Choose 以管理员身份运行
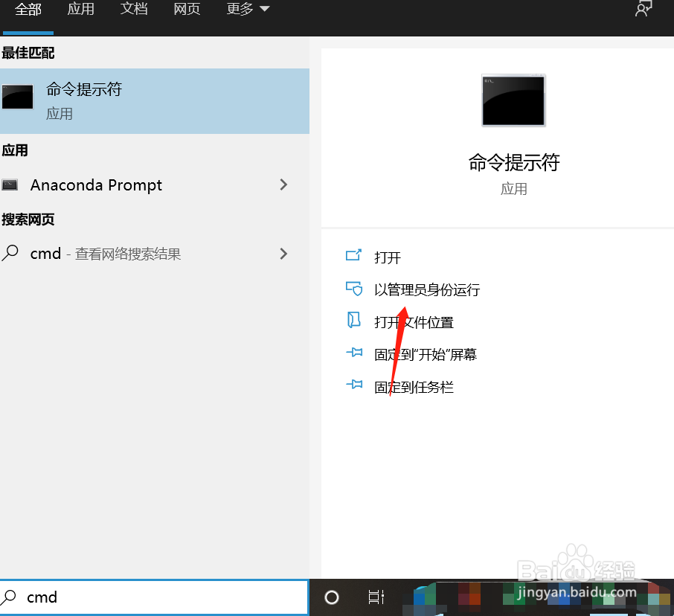The height and width of the screenshot is (616, 674). click(x=427, y=289)
